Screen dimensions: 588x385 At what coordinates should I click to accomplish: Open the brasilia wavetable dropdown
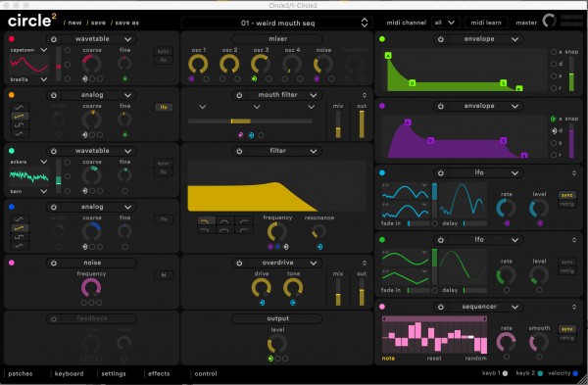(x=28, y=79)
